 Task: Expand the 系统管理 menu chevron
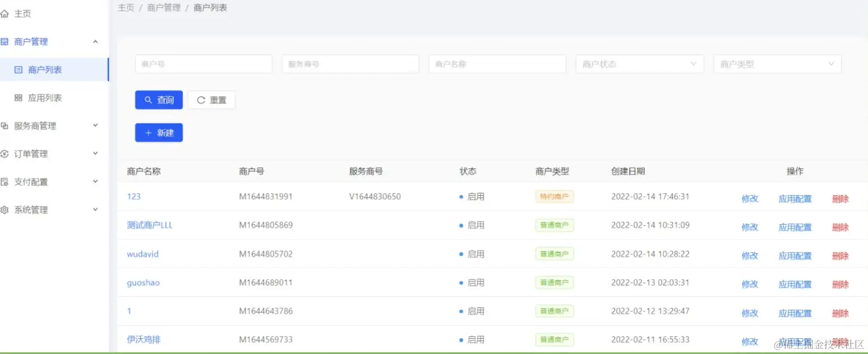95,209
